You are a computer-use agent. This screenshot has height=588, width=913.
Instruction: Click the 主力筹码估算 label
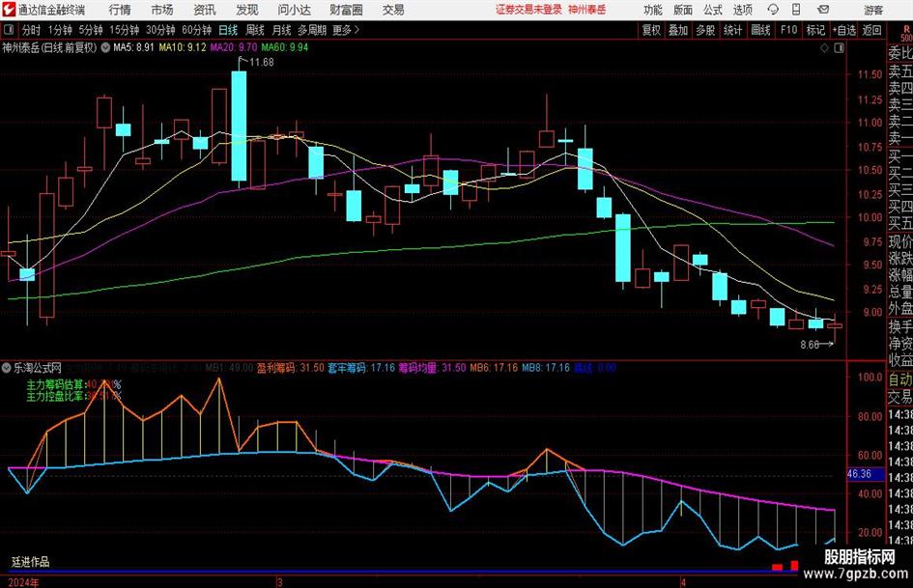[55, 385]
